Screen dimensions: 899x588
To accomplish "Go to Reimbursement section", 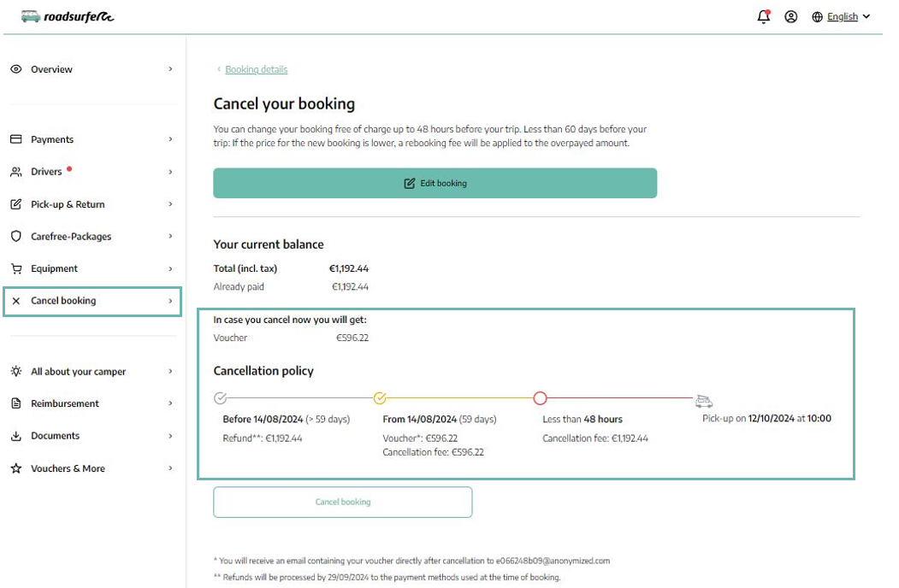I will click(92, 403).
